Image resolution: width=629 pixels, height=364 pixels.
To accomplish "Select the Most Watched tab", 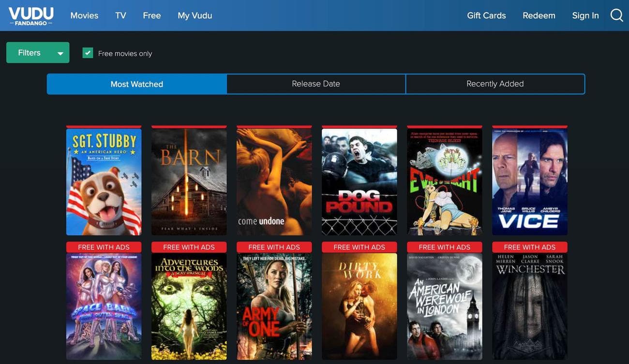I will pos(137,84).
